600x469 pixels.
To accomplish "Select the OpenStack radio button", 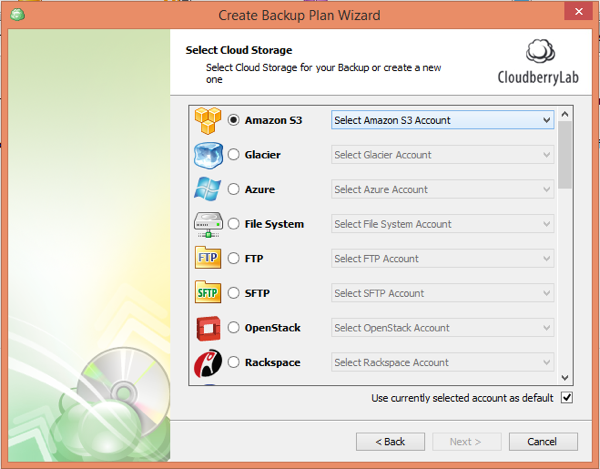I will click(x=233, y=327).
